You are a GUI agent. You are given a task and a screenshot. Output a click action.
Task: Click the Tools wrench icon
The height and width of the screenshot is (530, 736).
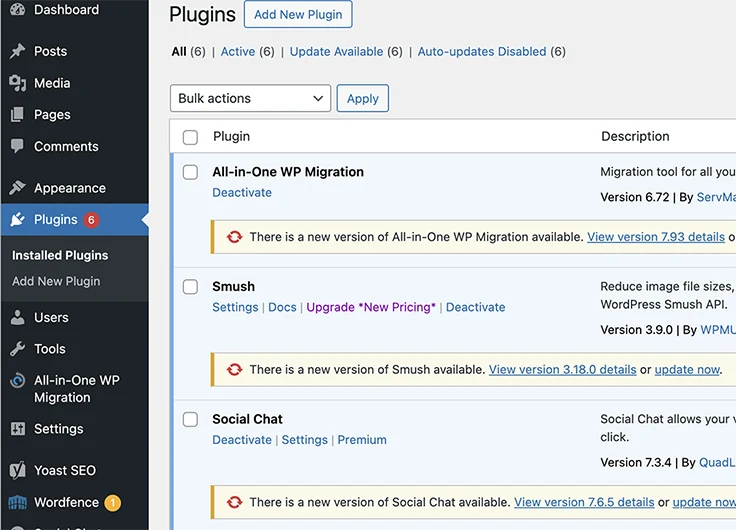pos(18,349)
